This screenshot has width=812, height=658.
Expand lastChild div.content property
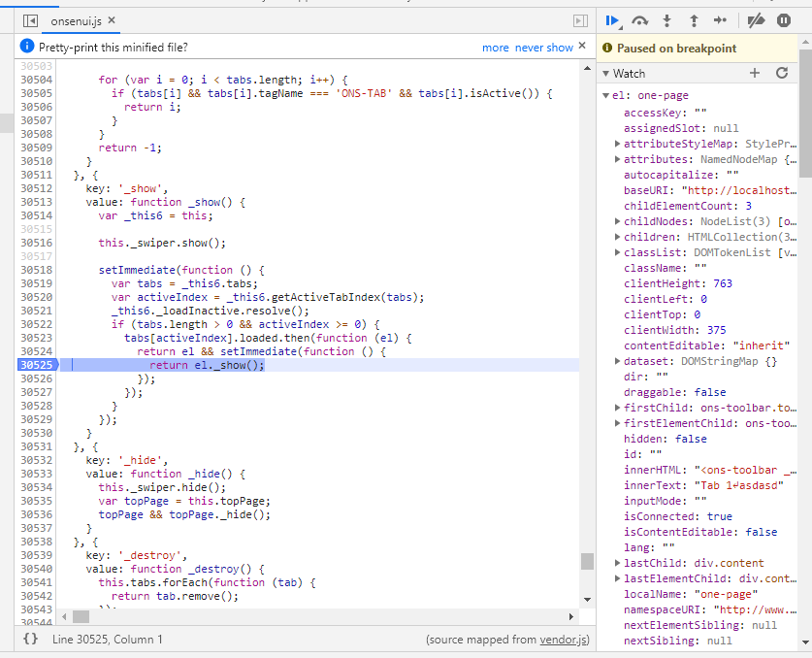coord(617,563)
